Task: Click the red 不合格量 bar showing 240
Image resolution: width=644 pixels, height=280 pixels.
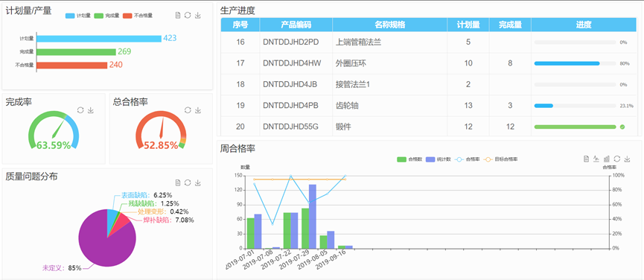Action: [72, 66]
